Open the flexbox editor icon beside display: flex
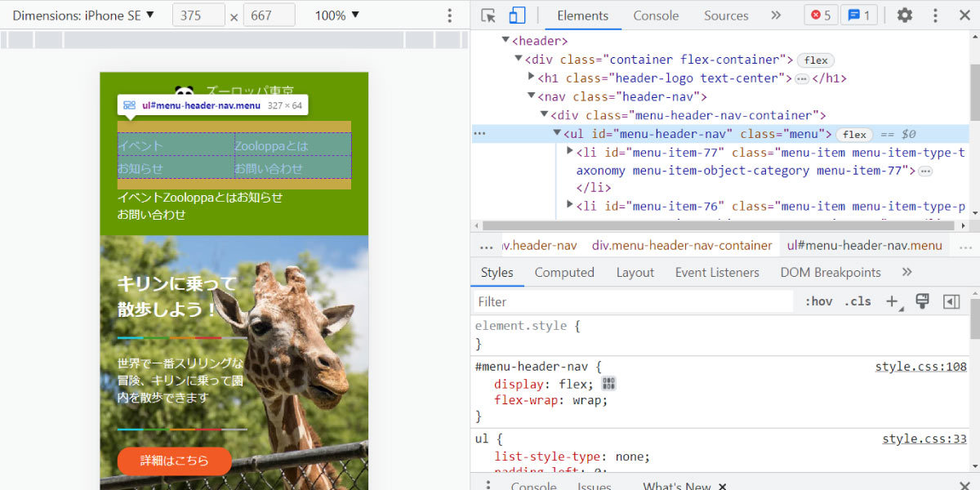 click(608, 383)
